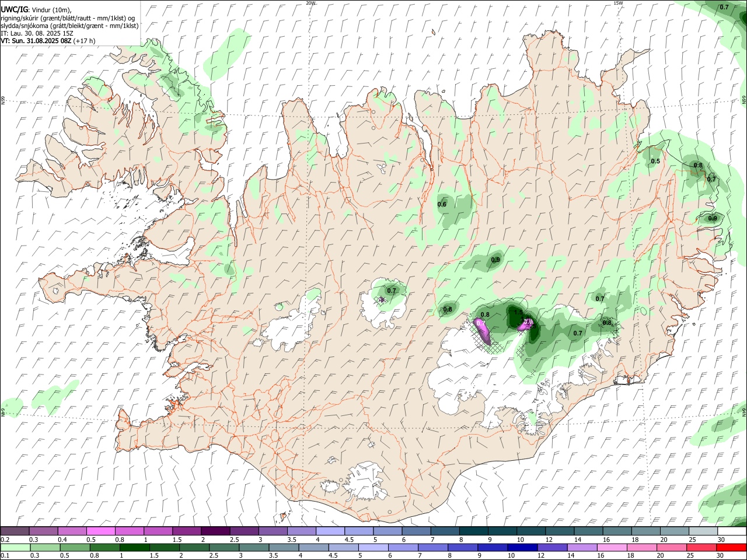Click the 0.7 value on Hofsjökull glacier
747x560 pixels.
pyautogui.click(x=392, y=290)
